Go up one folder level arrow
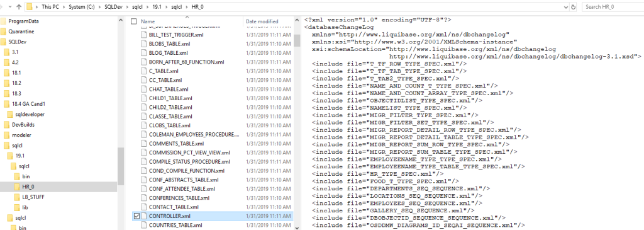This screenshot has height=230, width=644. (x=19, y=7)
